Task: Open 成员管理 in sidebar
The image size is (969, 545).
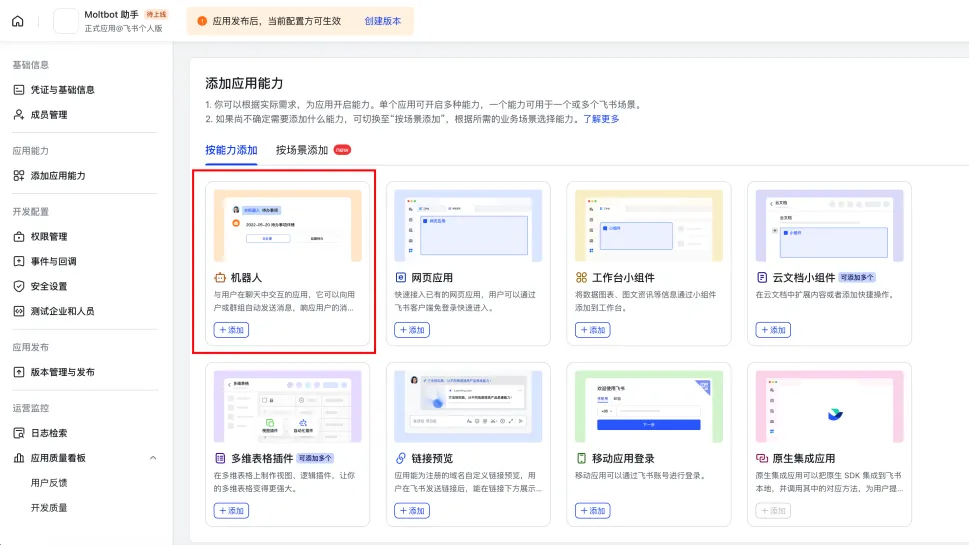Action: (x=49, y=114)
